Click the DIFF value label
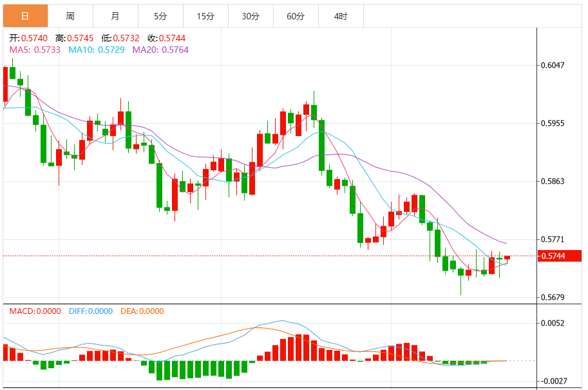Viewport: 588px width, 390px height. [x=90, y=311]
